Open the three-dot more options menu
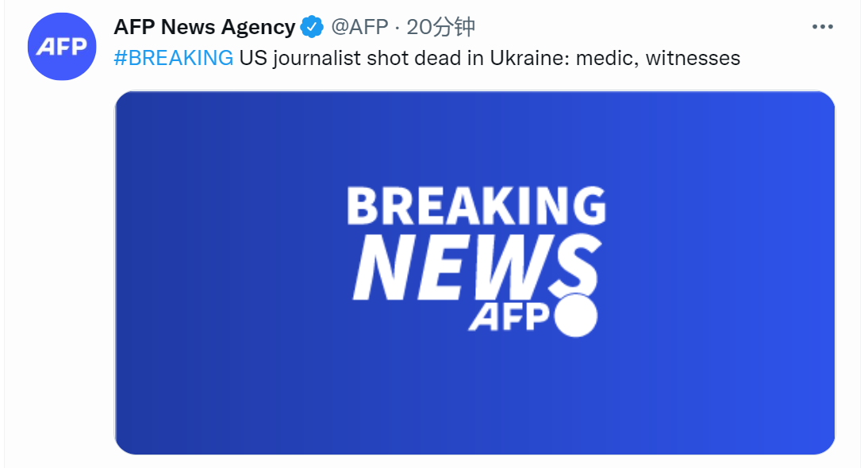This screenshot has height=468, width=868. pos(823,26)
